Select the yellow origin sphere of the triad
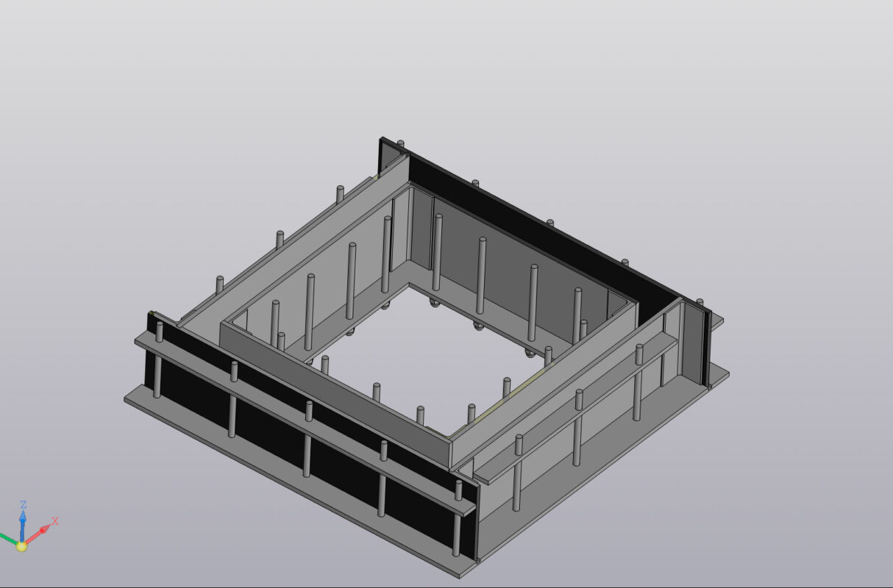 21,545
